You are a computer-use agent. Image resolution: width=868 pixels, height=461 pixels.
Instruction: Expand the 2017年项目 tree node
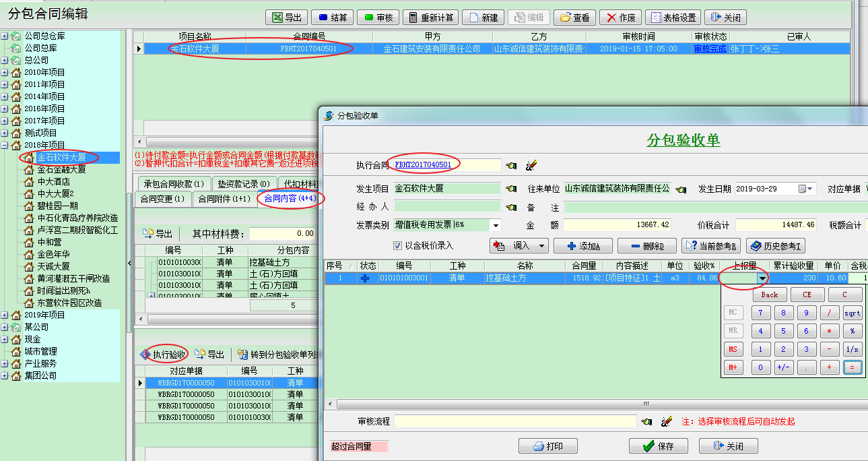pyautogui.click(x=5, y=121)
